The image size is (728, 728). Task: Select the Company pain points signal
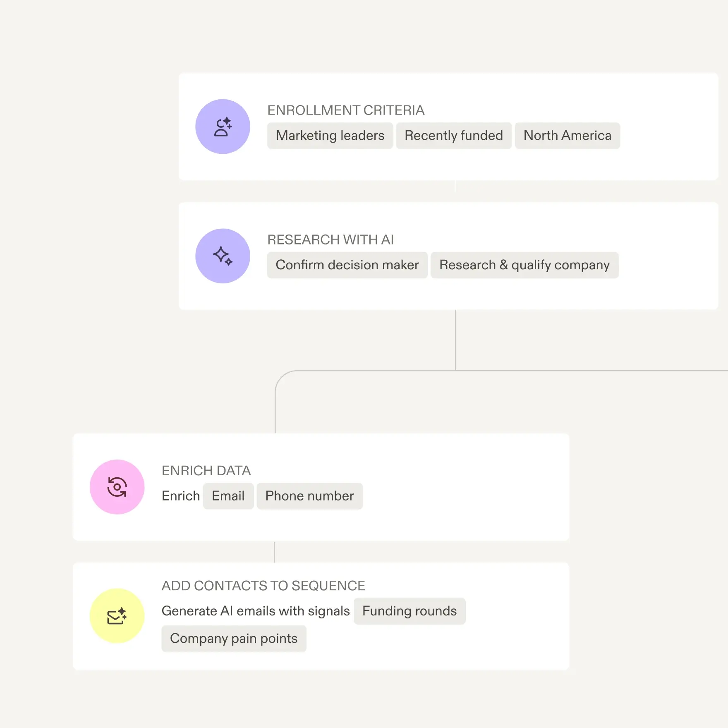[x=233, y=638]
